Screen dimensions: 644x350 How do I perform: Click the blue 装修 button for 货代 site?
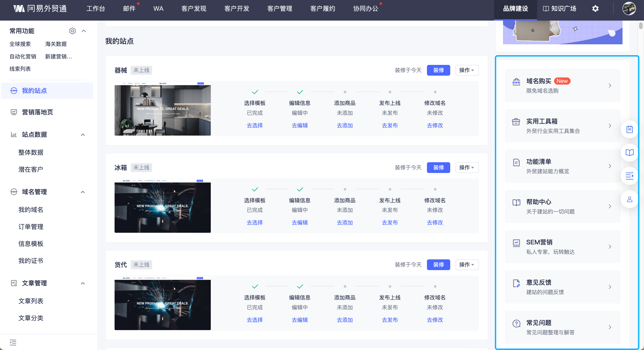click(x=438, y=265)
